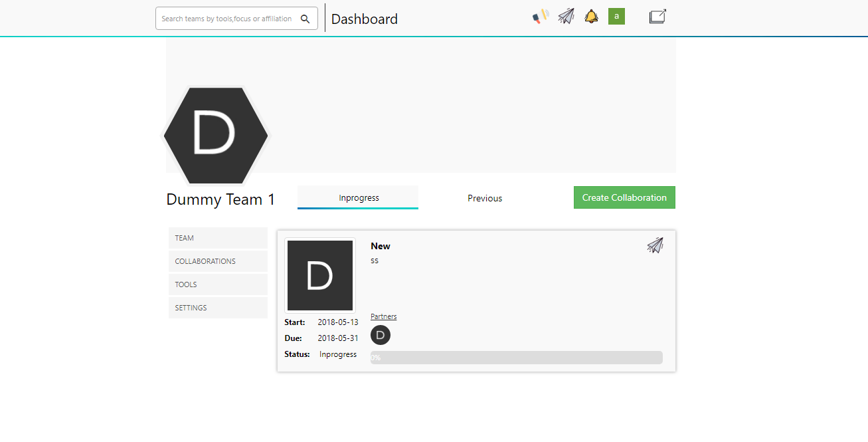Click the partner avatar circle 'D'
The width and height of the screenshot is (868, 442).
pos(381,335)
